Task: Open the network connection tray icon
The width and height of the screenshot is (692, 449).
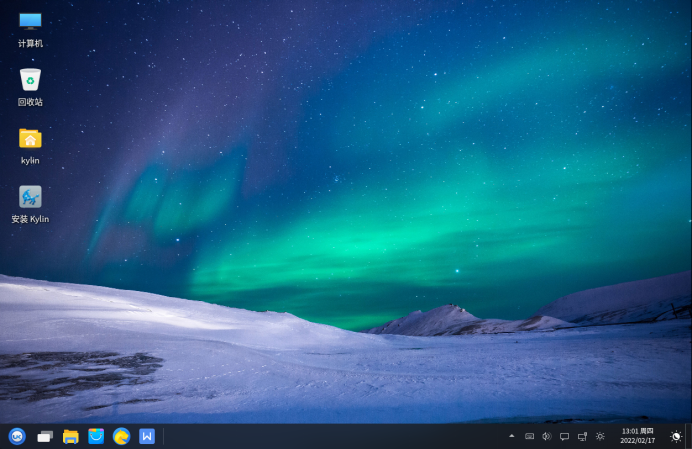Action: click(583, 437)
